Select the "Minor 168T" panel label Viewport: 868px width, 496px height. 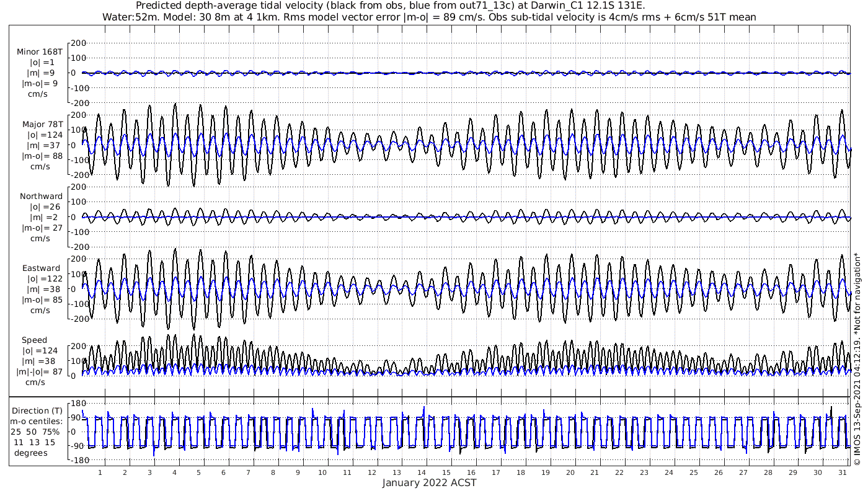coord(41,51)
